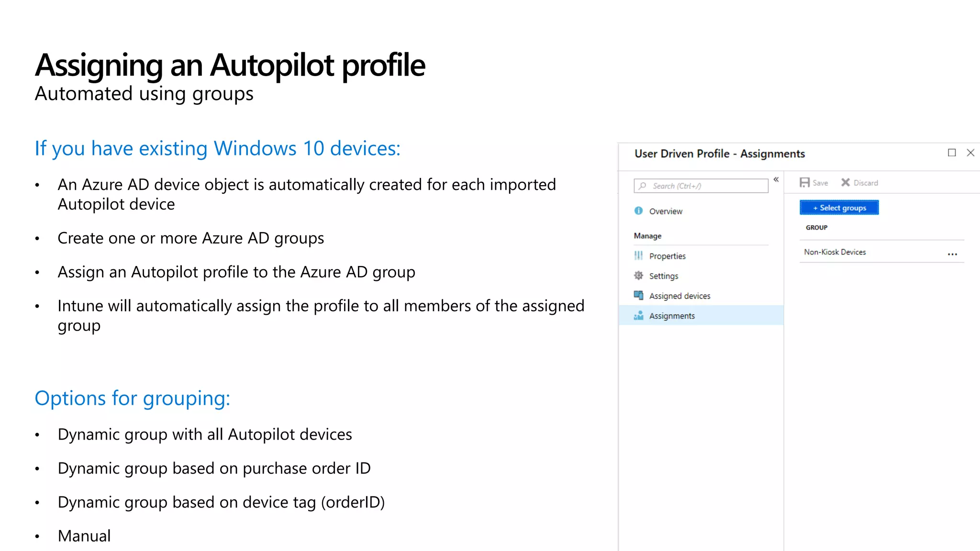The width and height of the screenshot is (980, 551).
Task: Click the blade title User Driven Profile - Assignments
Action: pos(720,154)
